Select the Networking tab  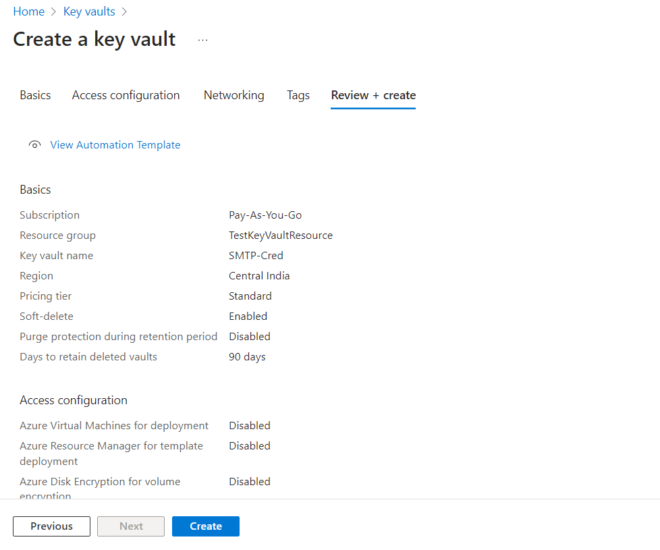point(234,96)
